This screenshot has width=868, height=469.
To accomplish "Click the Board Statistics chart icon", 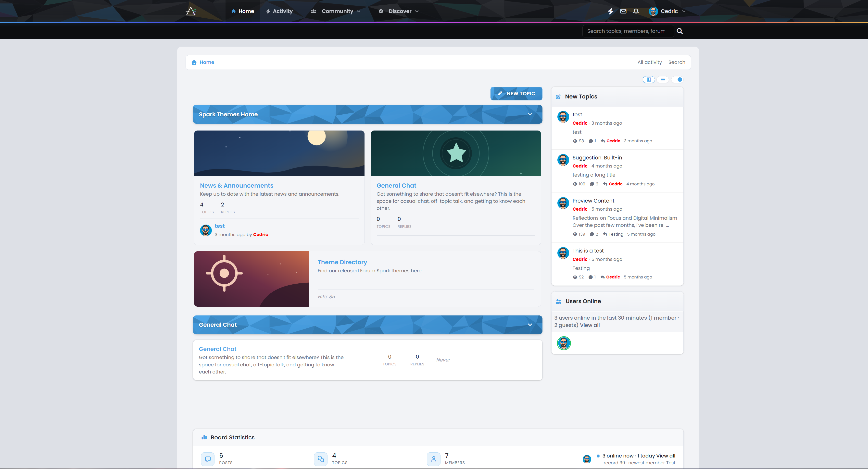I will pyautogui.click(x=204, y=437).
